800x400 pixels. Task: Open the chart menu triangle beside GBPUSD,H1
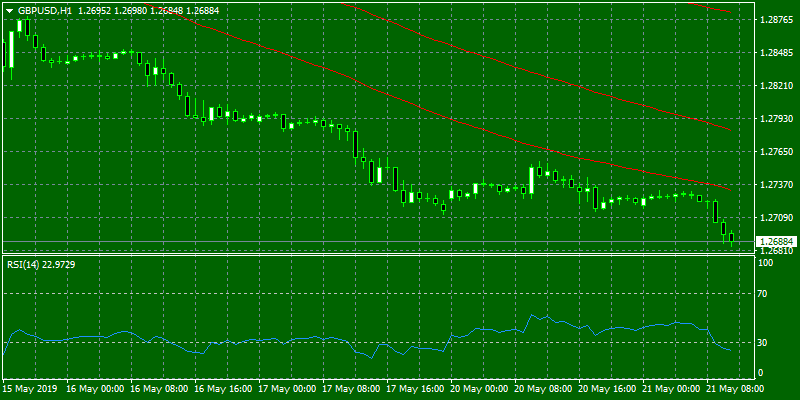pyautogui.click(x=9, y=10)
